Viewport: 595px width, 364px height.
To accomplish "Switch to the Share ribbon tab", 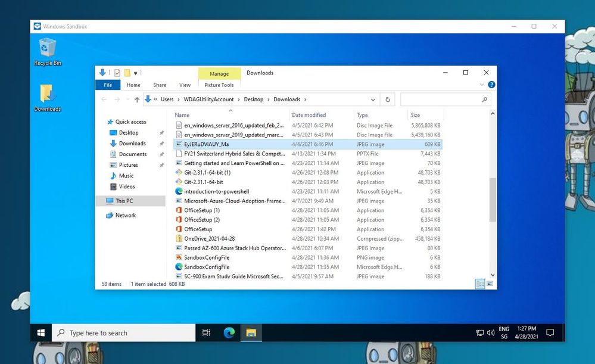I will (160, 85).
